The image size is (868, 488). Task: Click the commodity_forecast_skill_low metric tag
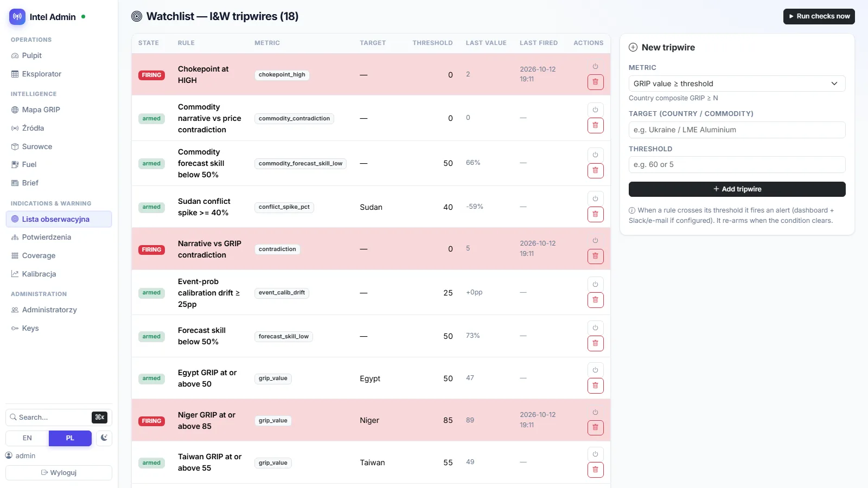pos(301,163)
